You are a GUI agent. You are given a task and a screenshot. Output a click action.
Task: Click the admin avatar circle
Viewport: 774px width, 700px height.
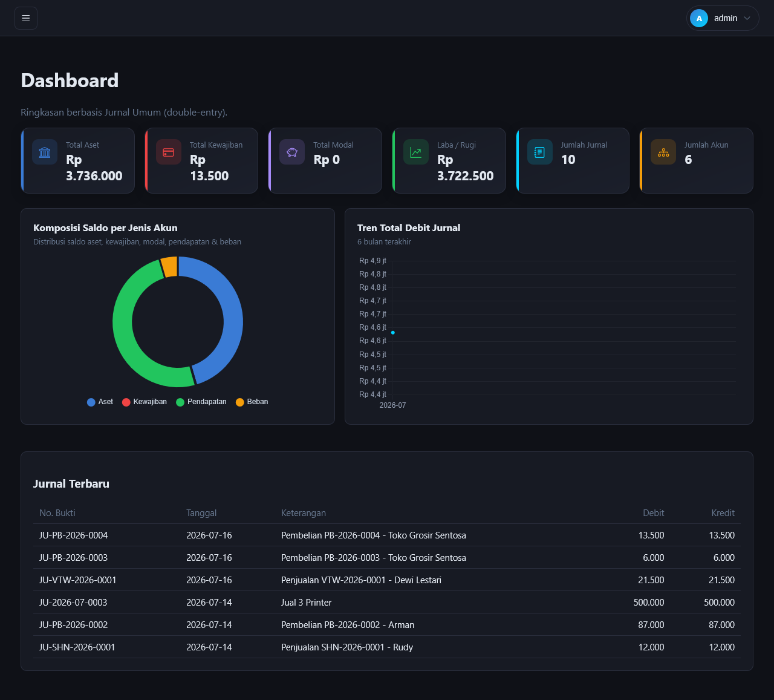coord(699,18)
